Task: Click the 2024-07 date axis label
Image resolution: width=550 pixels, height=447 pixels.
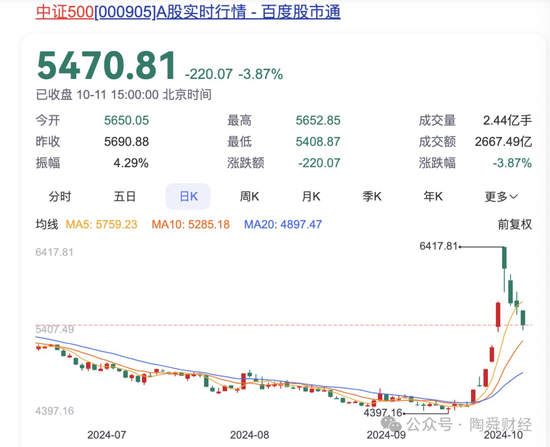Action: click(x=107, y=435)
